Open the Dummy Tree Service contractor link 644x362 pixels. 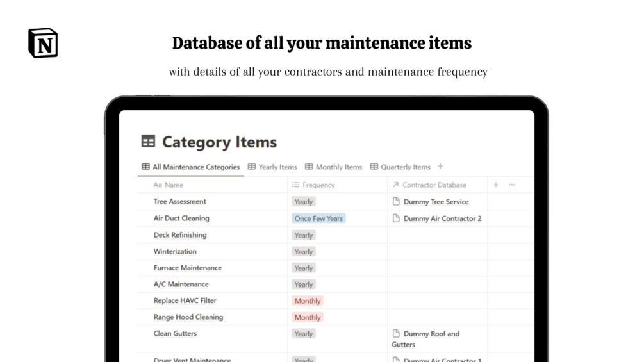click(x=436, y=202)
